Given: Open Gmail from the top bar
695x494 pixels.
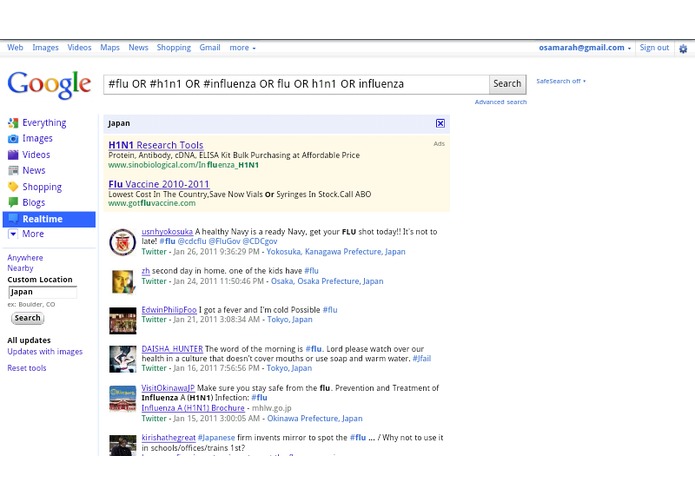Looking at the screenshot, I should click(x=210, y=47).
